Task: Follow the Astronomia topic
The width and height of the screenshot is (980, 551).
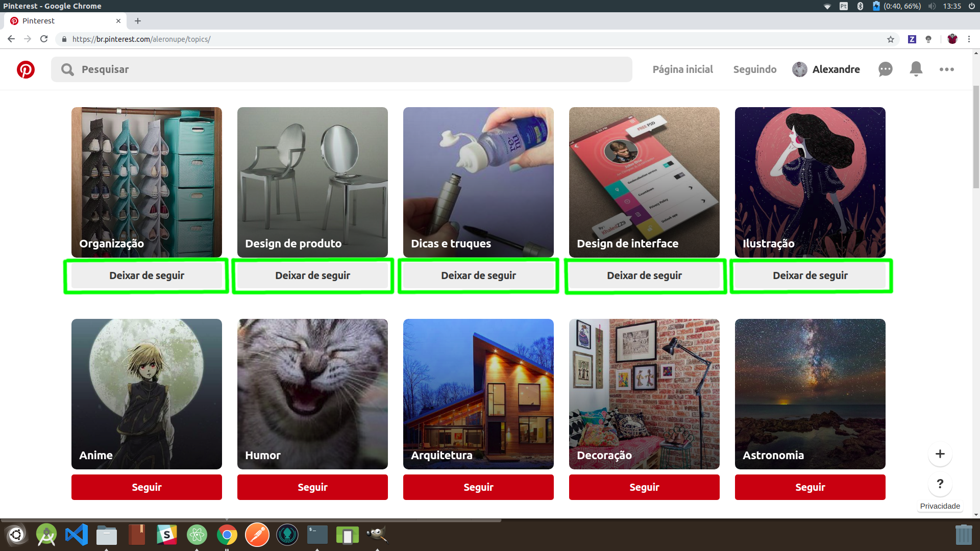Action: pos(810,487)
